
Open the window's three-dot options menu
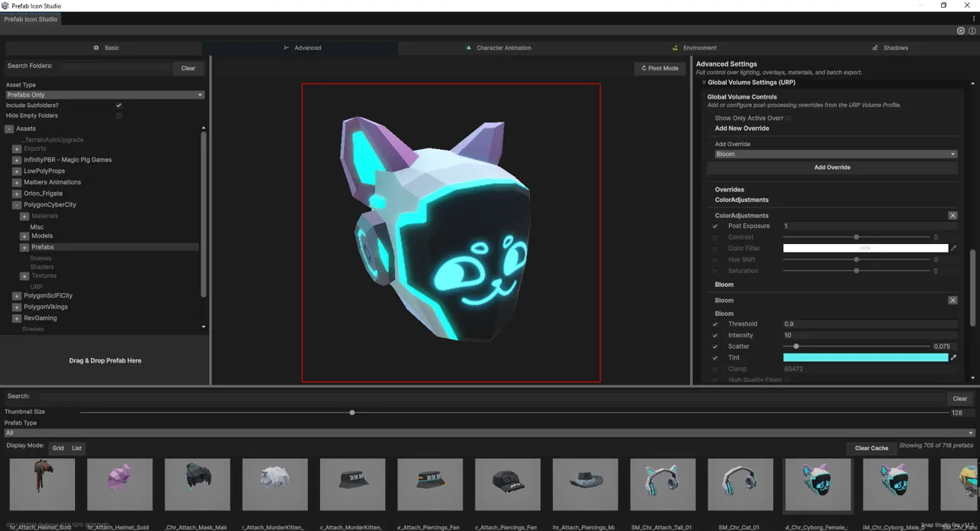[x=974, y=19]
